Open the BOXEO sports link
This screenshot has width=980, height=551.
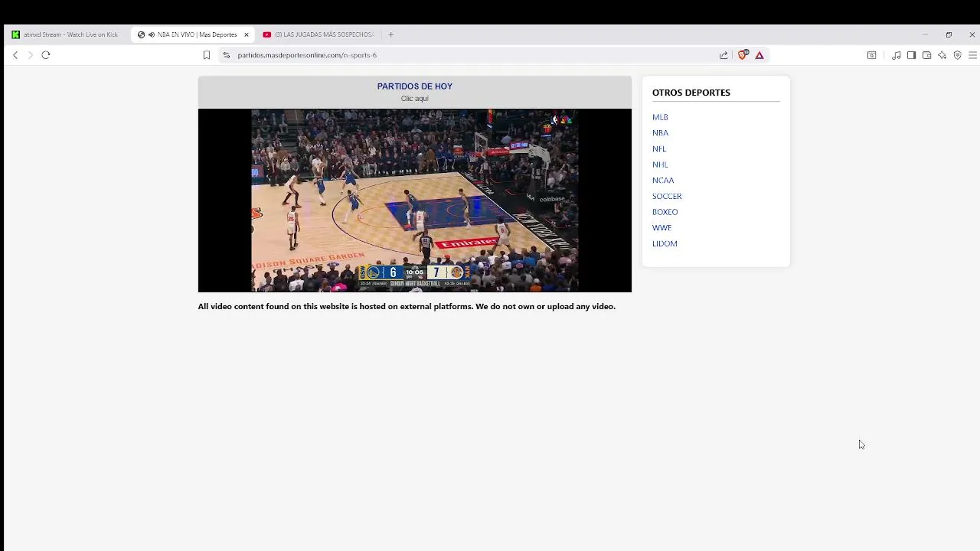coord(665,212)
